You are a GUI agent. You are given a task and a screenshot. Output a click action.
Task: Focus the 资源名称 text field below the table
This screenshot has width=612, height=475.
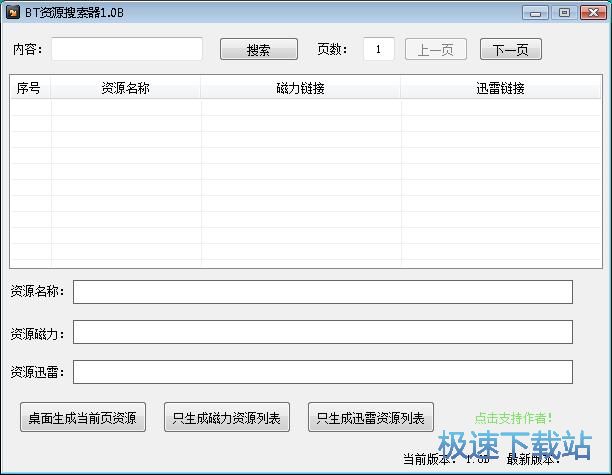(323, 292)
